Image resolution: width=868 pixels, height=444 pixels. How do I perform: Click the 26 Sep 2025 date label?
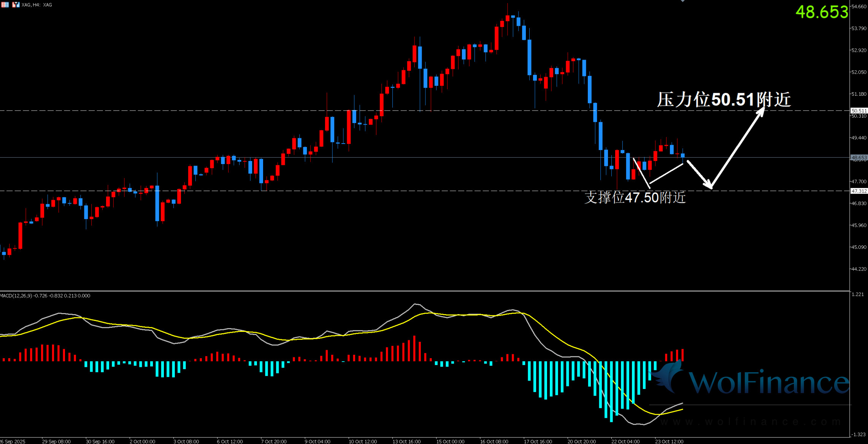pyautogui.click(x=13, y=441)
